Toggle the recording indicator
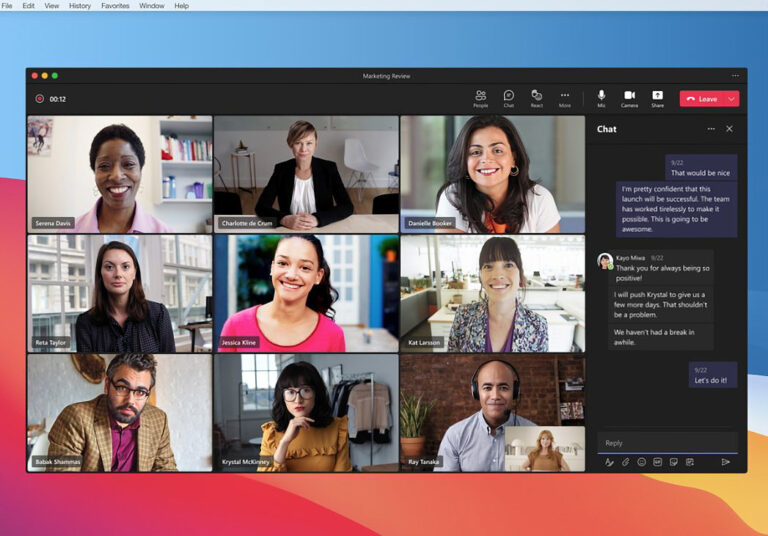 click(40, 99)
